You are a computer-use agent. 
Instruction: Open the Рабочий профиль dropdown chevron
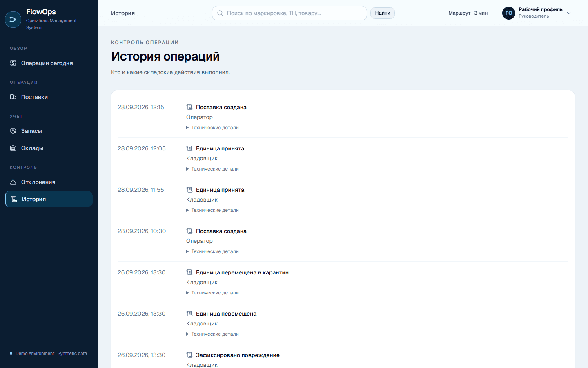[569, 13]
